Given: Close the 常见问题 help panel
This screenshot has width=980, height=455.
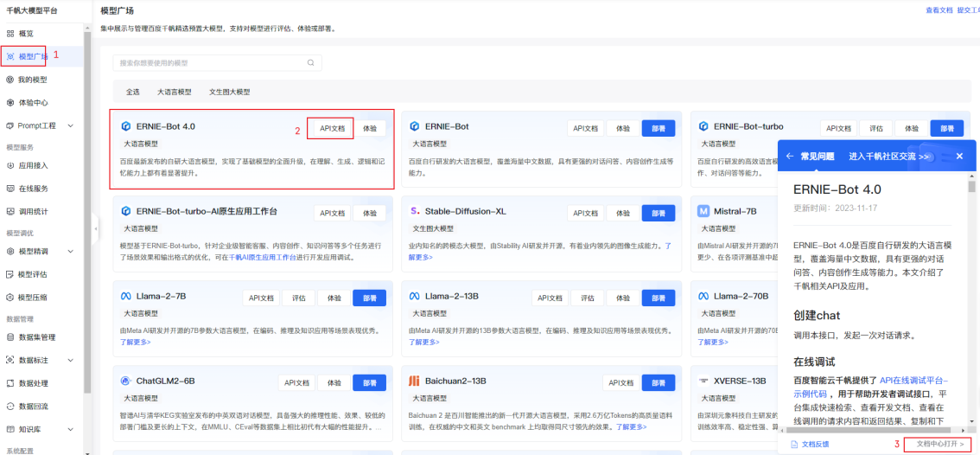Looking at the screenshot, I should (959, 156).
